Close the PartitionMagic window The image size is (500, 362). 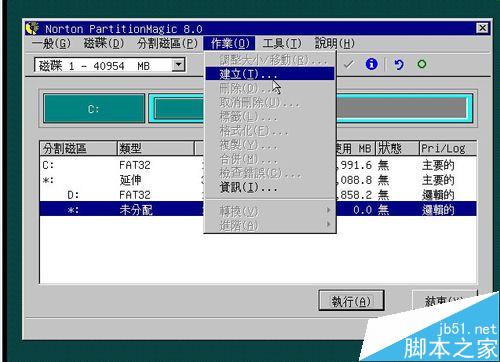click(482, 28)
